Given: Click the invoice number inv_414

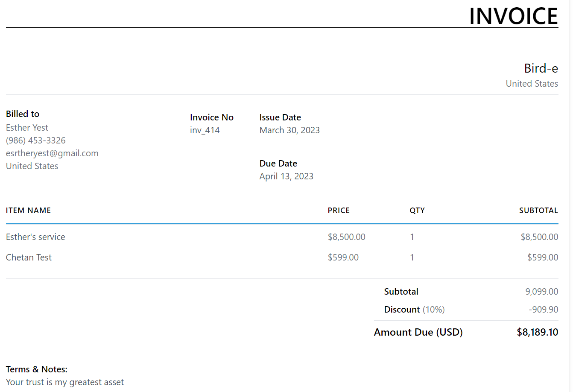Looking at the screenshot, I should pyautogui.click(x=205, y=130).
